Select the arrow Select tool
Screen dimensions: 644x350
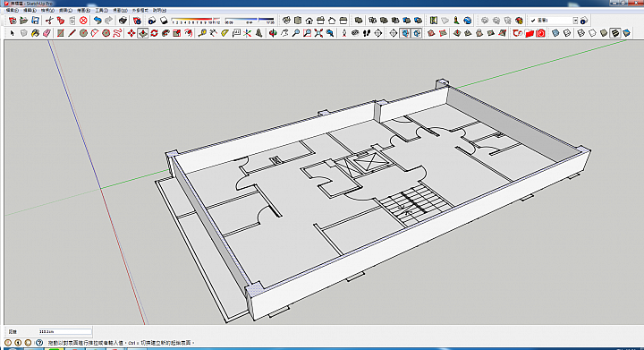click(13, 33)
